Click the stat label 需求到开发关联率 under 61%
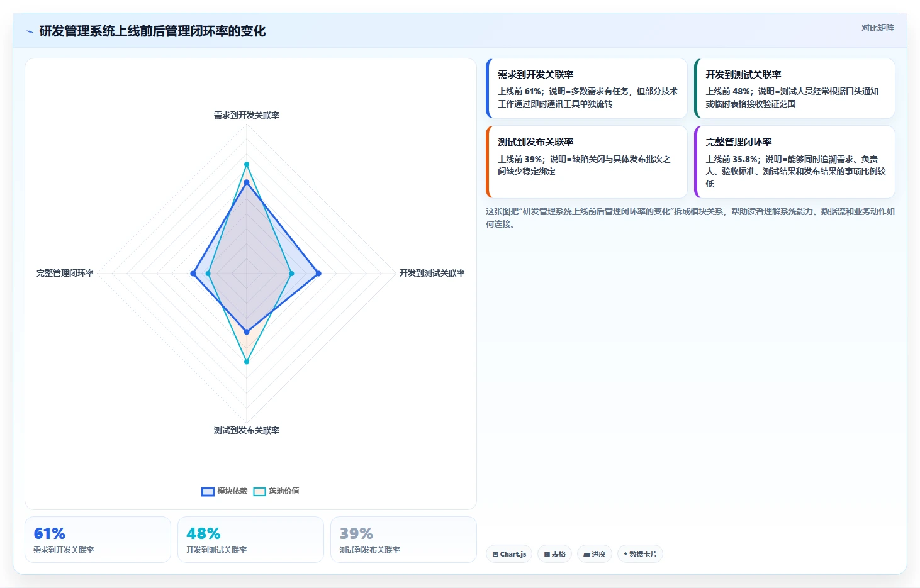Screen dimensions: 920x588 pos(64,550)
